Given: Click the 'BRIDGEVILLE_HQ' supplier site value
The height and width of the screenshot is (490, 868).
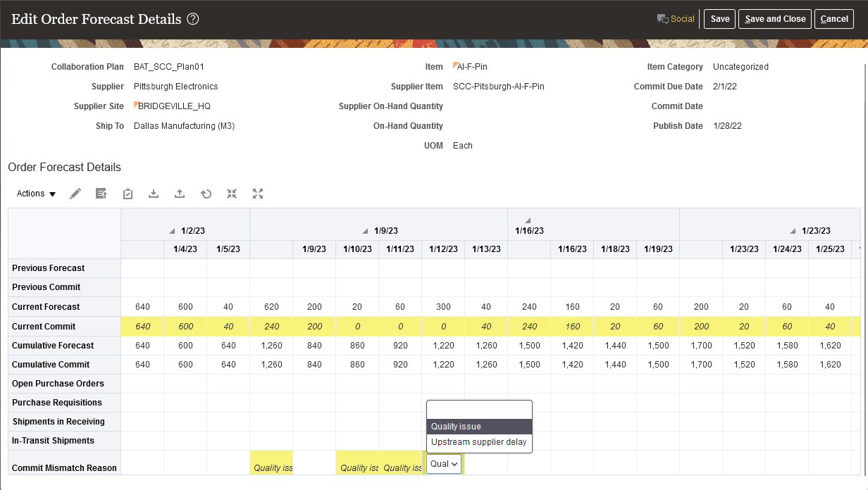Looking at the screenshot, I should coord(174,106).
